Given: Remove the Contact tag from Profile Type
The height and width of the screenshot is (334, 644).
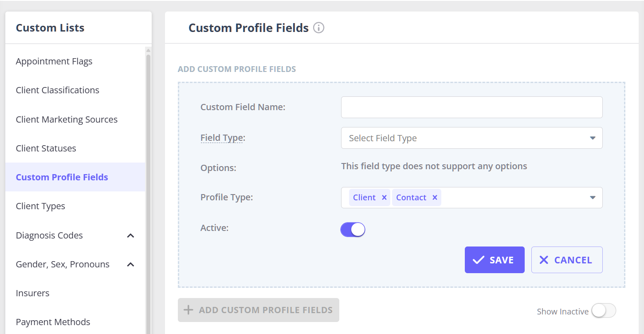Looking at the screenshot, I should pos(435,198).
